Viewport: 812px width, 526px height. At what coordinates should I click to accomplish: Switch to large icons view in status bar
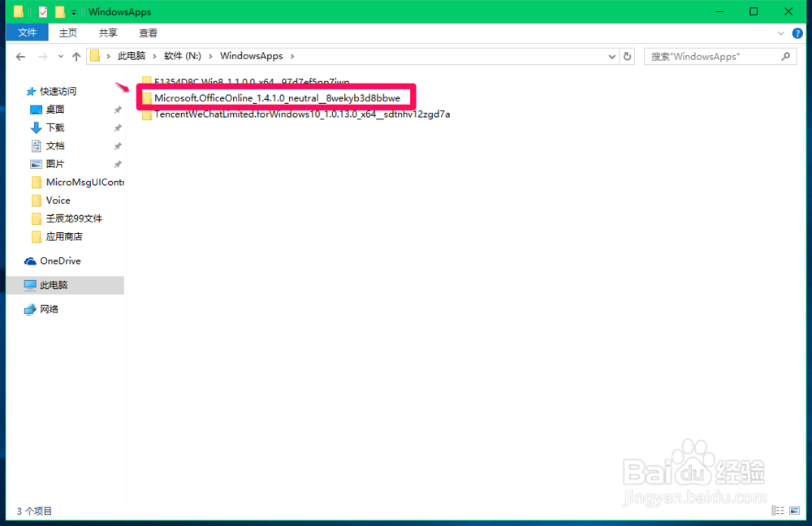(795, 511)
